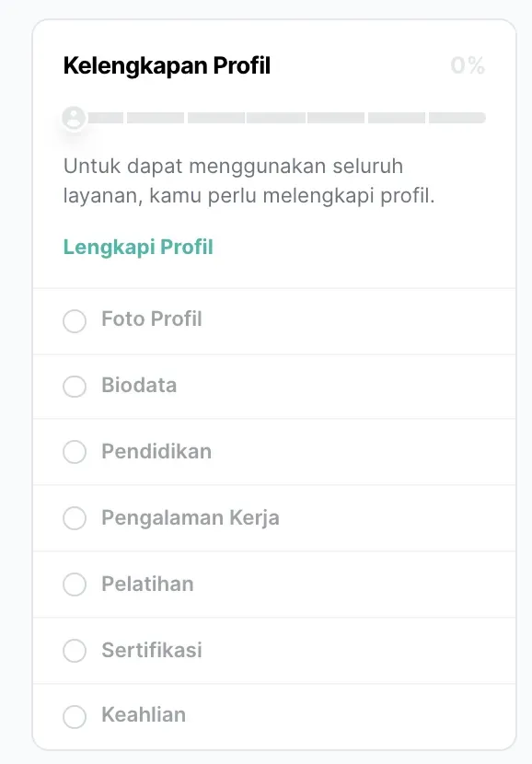Expand the Pengalaman Kerja section
532x764 pixels.
click(x=189, y=518)
